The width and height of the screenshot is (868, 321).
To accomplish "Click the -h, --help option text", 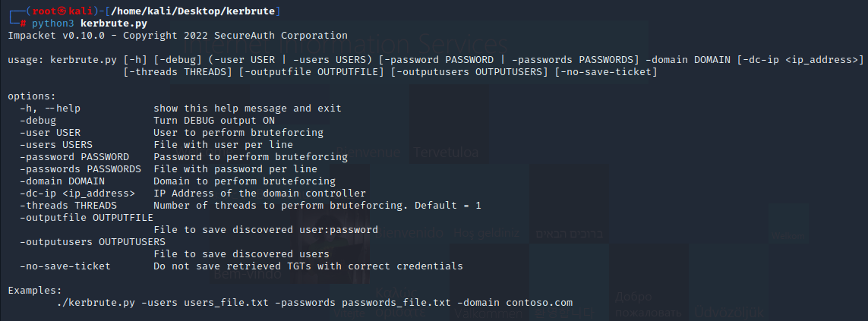I will pyautogui.click(x=50, y=109).
